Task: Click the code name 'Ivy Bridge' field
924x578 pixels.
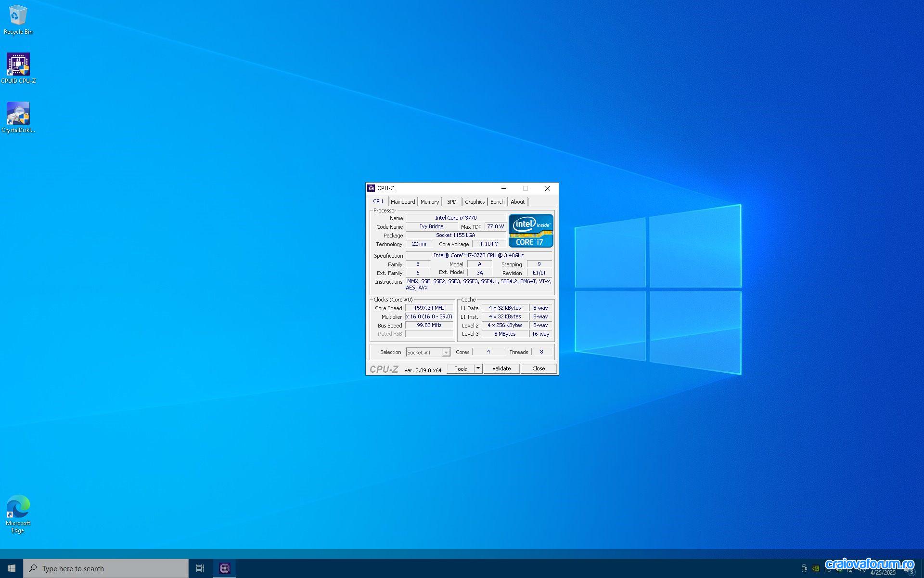Action: (x=432, y=226)
